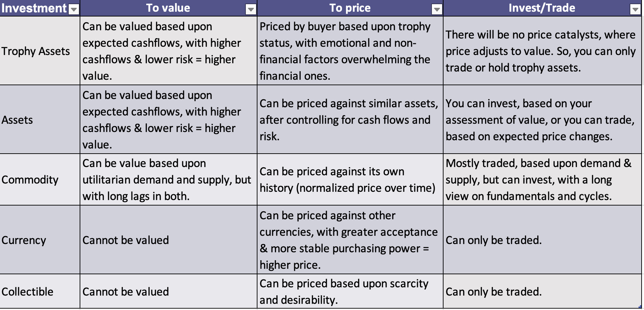Image resolution: width=644 pixels, height=310 pixels.
Task: Click Collectible's 'Can only be traded.' cell
Action: point(542,291)
